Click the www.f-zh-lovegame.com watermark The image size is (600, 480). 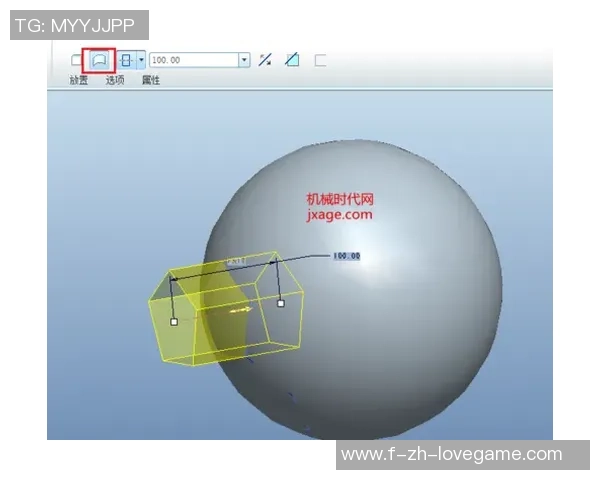coord(451,455)
